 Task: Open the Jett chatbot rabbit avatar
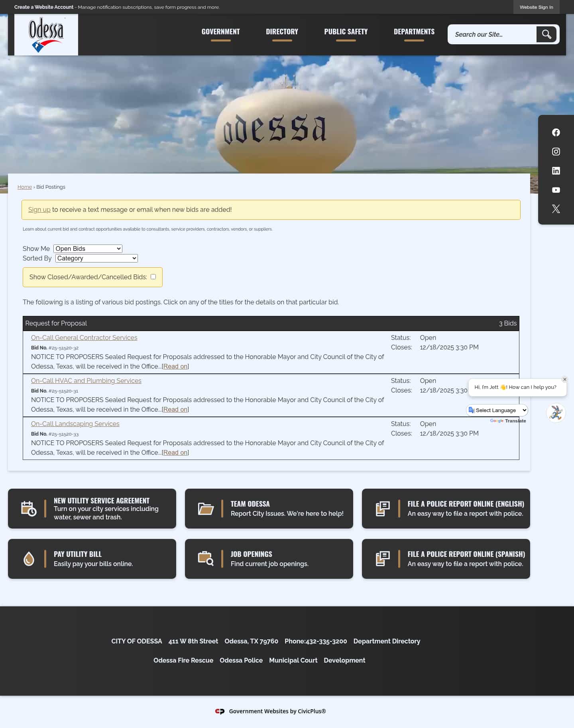556,413
